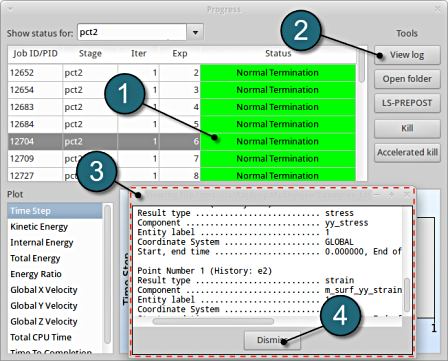Click the log viewer vertical scrollbar
Image resolution: width=448 pixels, height=361 pixels.
(407, 294)
